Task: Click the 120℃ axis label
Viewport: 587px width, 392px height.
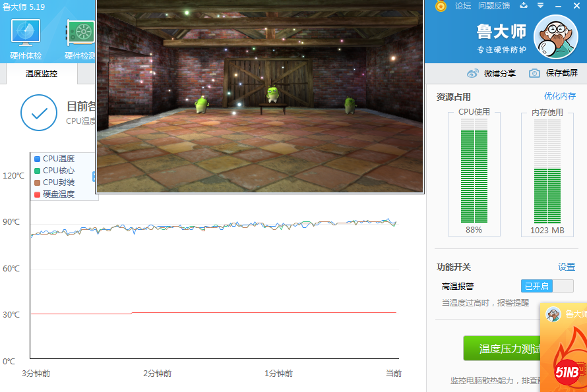Action: click(13, 176)
